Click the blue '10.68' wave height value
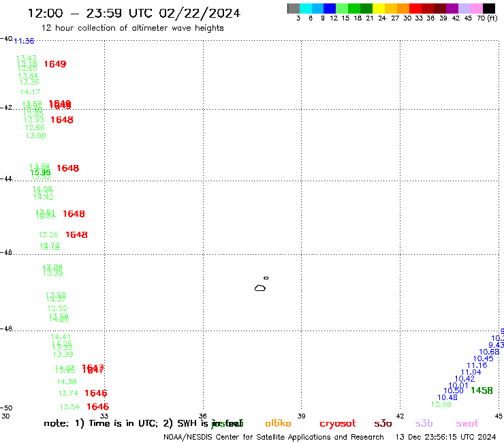 point(489,352)
